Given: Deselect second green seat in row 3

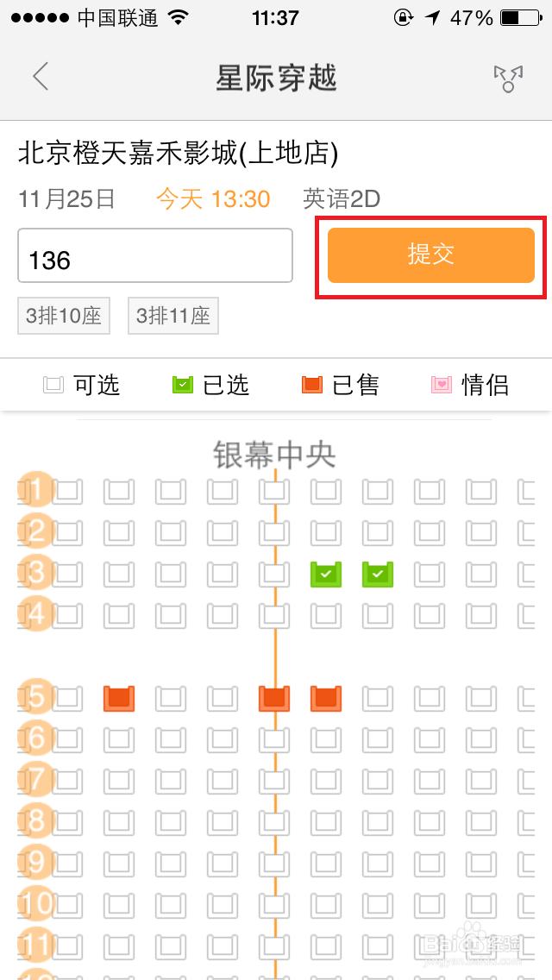Looking at the screenshot, I should pyautogui.click(x=379, y=574).
